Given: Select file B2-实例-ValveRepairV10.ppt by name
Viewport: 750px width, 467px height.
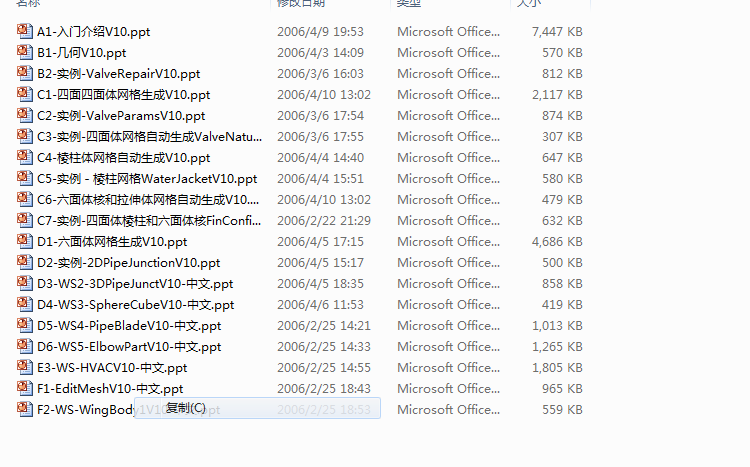Looking at the screenshot, I should [119, 74].
